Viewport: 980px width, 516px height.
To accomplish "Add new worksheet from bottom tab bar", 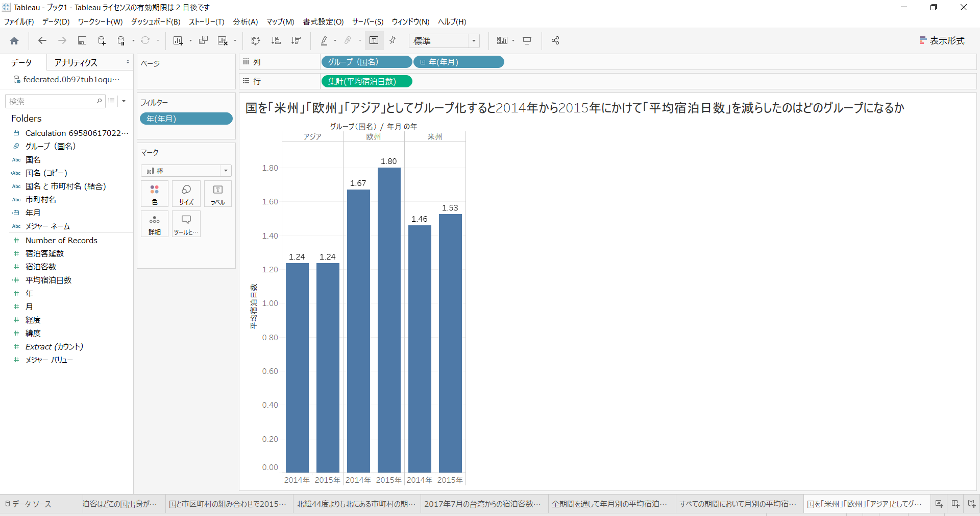I will click(939, 504).
